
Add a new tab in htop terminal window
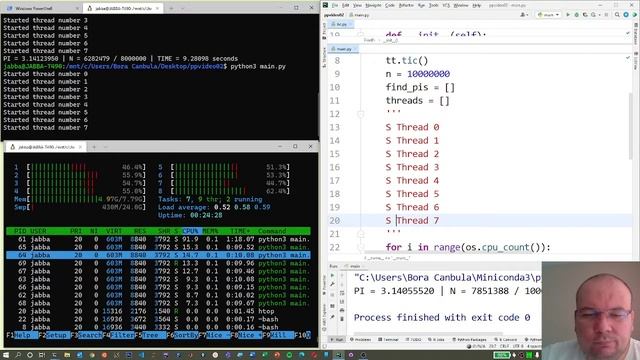coord(94,147)
